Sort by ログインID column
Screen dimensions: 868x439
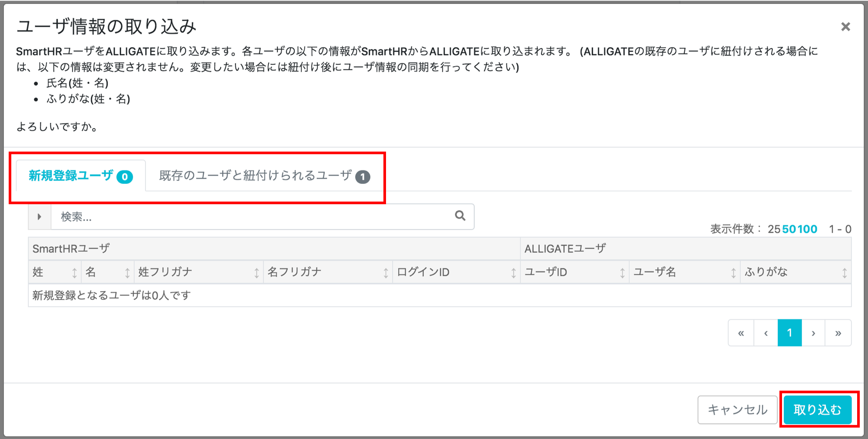pos(456,272)
